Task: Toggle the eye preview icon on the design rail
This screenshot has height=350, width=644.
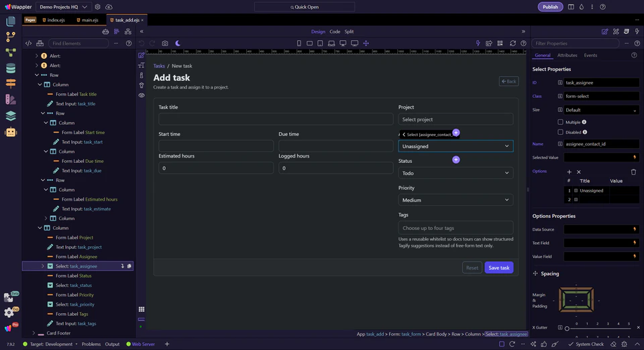Action: tap(142, 95)
